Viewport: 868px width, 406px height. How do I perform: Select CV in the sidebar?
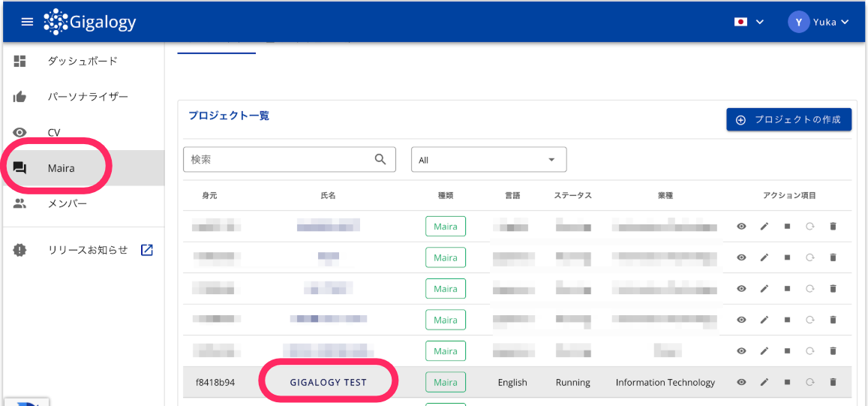pos(83,132)
